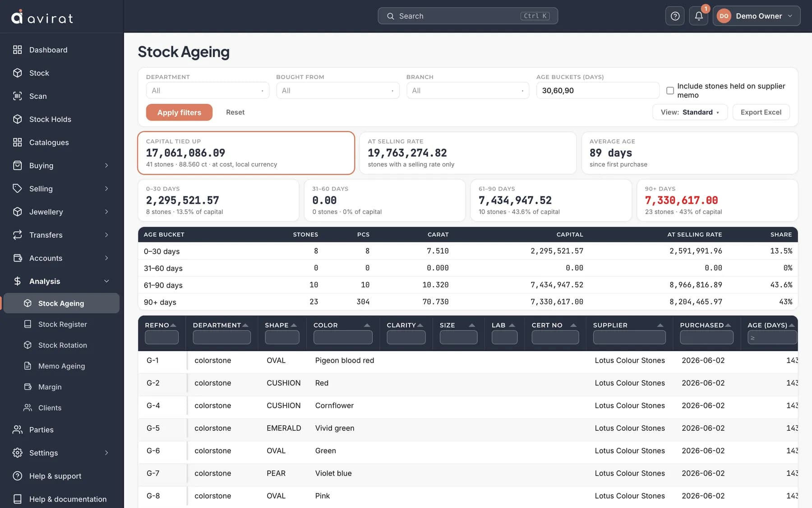
Task: Click the REFNO column filter box
Action: [161, 337]
